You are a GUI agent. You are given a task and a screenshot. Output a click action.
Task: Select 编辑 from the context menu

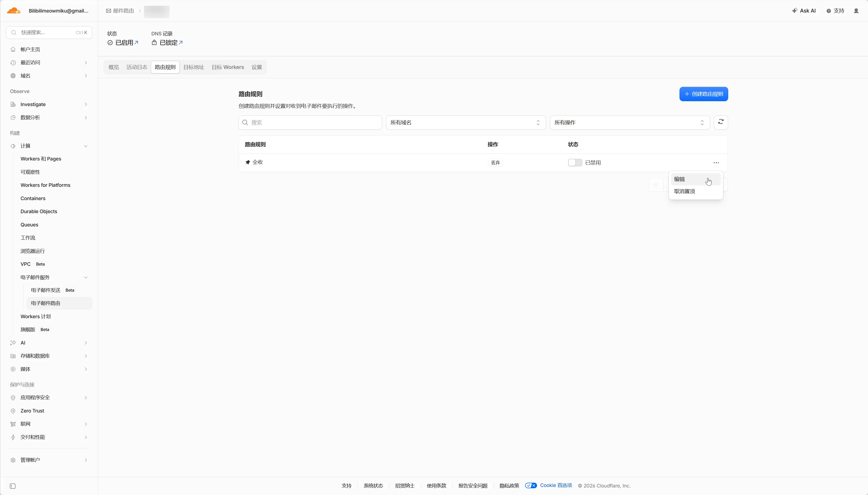(x=696, y=179)
